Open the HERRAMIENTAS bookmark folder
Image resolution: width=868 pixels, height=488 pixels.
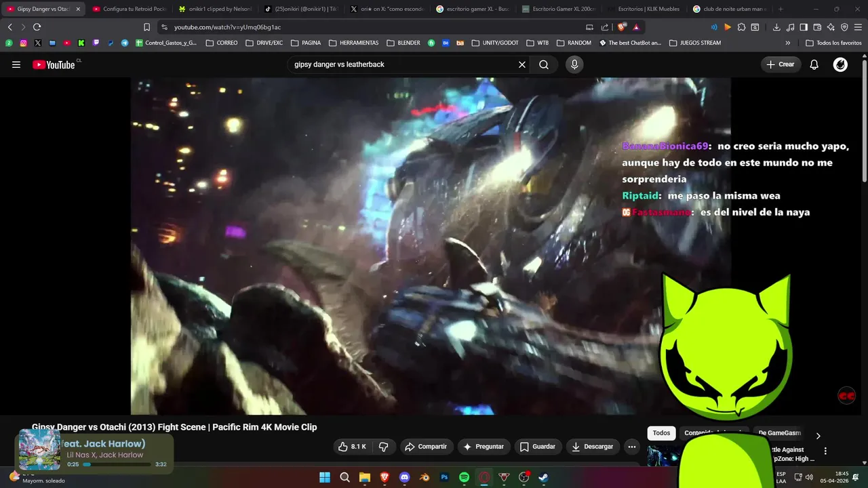[x=353, y=43]
